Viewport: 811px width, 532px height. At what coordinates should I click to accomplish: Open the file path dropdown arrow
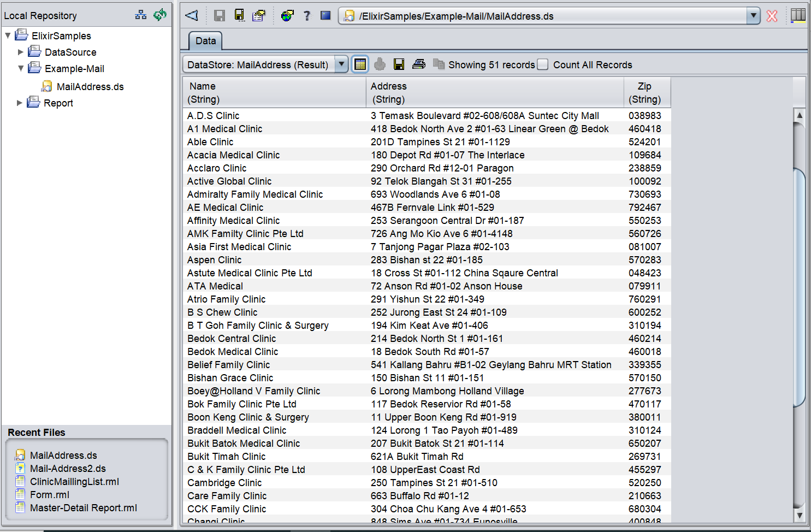pyautogui.click(x=753, y=16)
